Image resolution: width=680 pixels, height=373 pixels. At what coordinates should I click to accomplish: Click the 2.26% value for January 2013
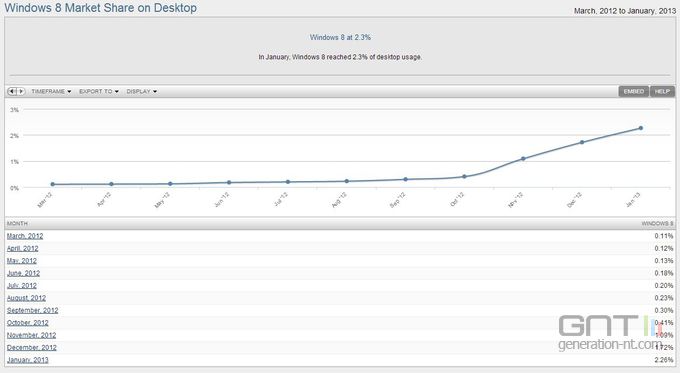(664, 360)
